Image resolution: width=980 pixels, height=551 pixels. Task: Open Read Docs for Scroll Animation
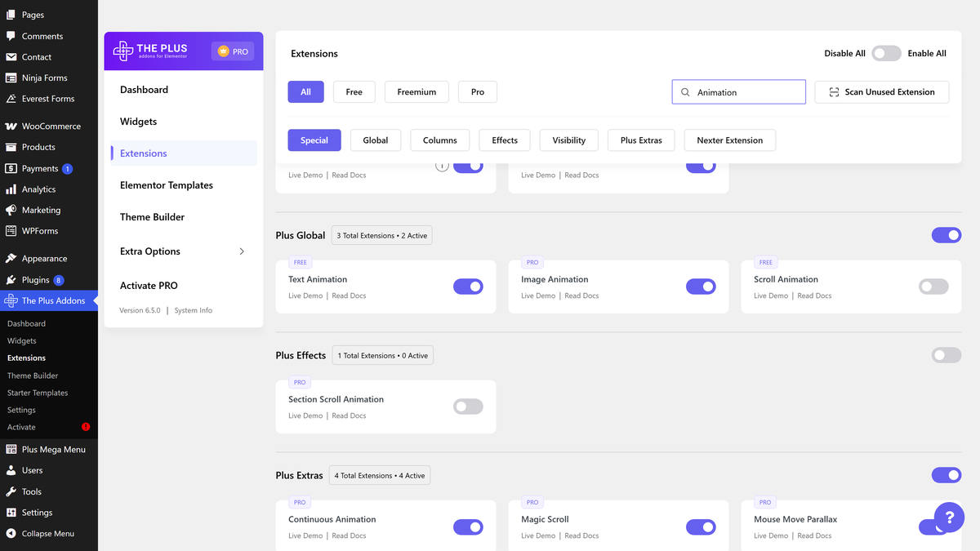click(x=814, y=295)
